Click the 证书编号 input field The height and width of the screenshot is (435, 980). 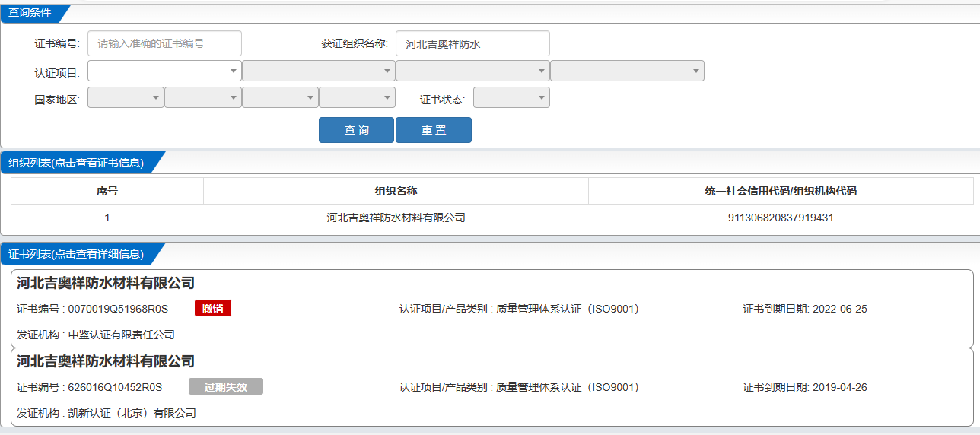tap(164, 43)
